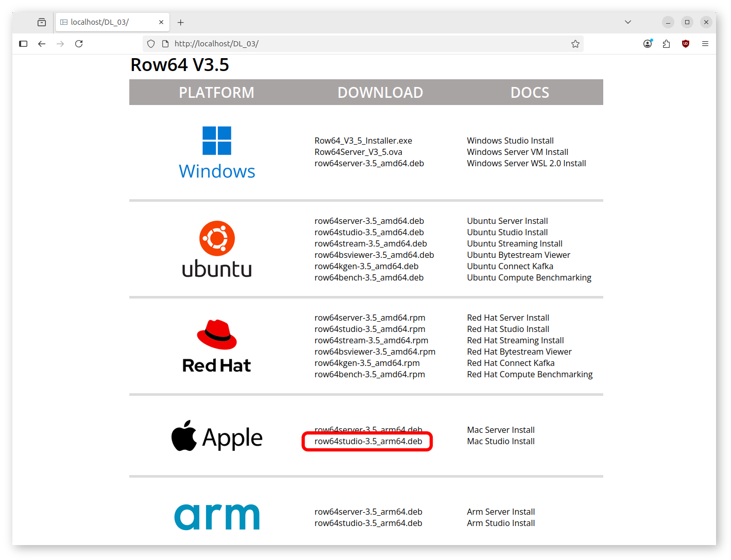
Task: Download row64stream-3.5_amd64.rpm
Action: tap(371, 340)
